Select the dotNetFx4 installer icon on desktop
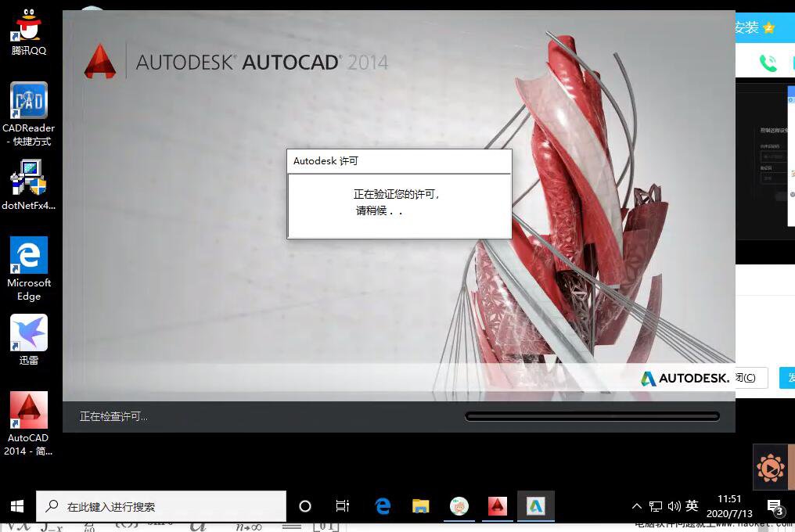795x532 pixels. click(28, 185)
